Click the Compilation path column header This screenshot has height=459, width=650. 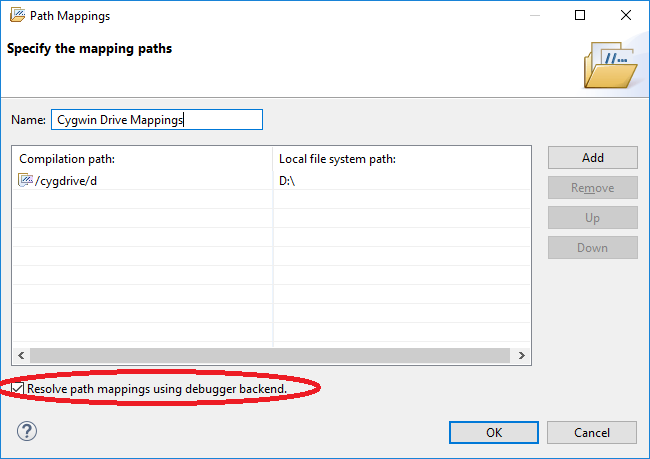coord(67,159)
